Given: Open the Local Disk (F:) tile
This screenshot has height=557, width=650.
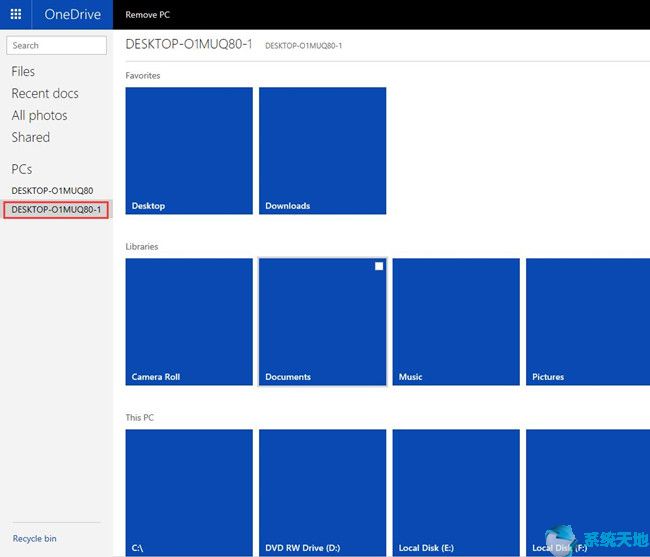Looking at the screenshot, I should [588, 493].
